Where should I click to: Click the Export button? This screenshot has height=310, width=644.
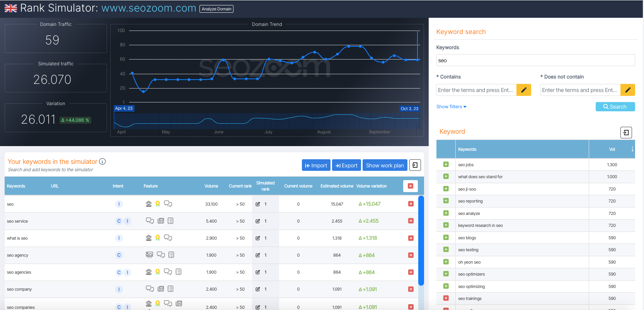(x=346, y=165)
